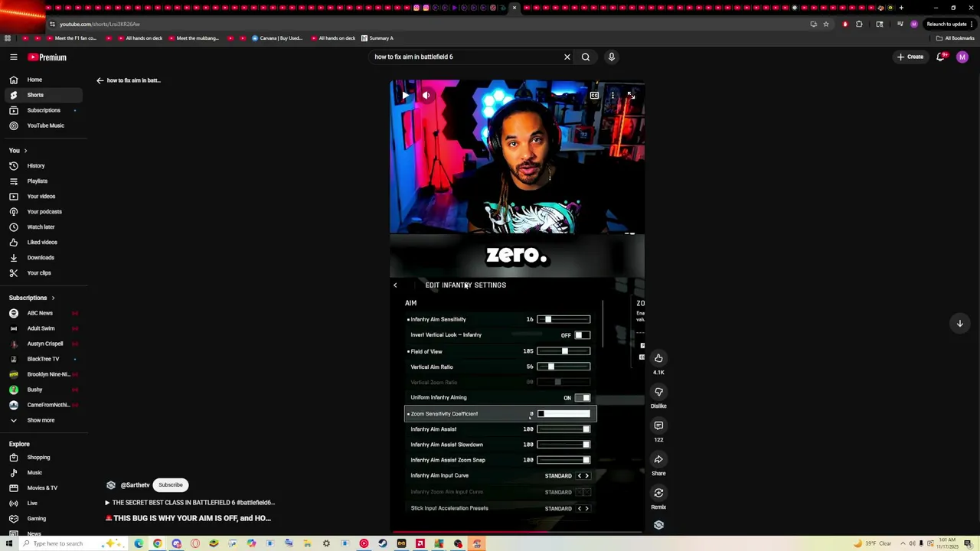This screenshot has height=551, width=980.
Task: Like the Short
Action: coord(658,358)
